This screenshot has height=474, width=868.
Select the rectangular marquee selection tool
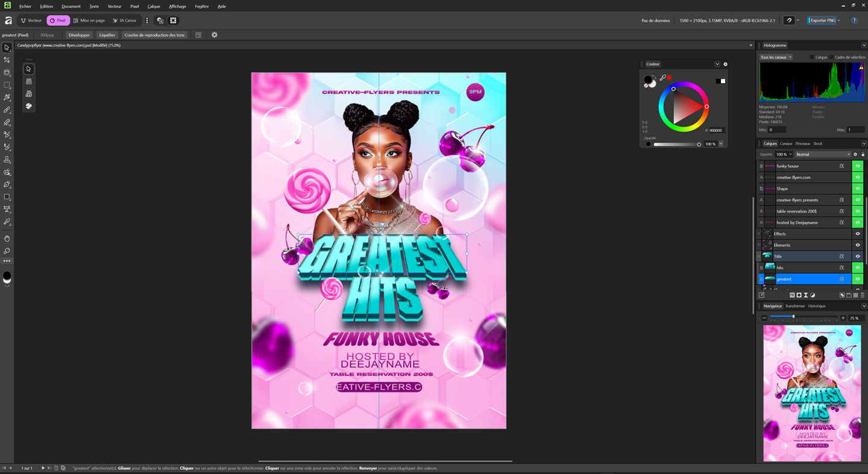[x=7, y=85]
